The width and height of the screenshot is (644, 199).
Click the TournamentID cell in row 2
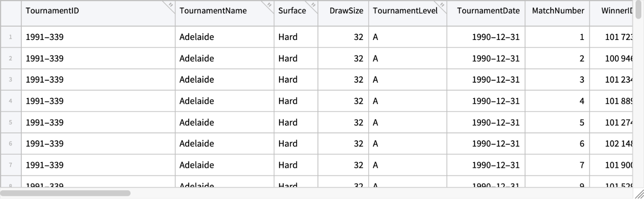click(x=98, y=59)
